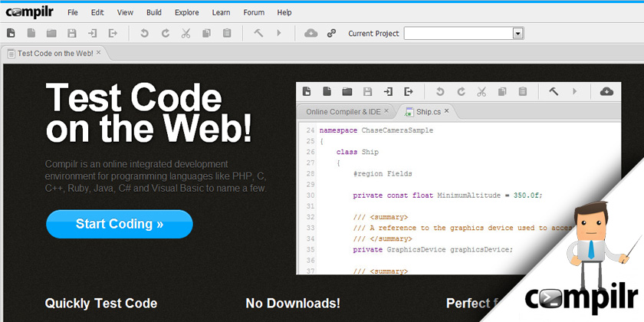
Task: Click the 'No Downloads!' heading
Action: tap(293, 304)
